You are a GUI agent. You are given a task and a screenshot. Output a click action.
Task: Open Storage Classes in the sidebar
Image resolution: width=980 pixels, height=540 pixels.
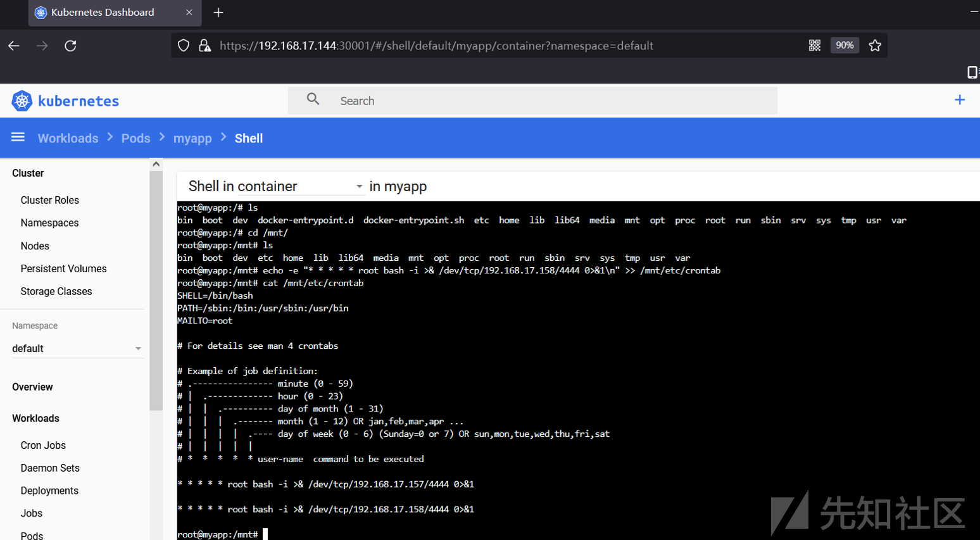[56, 292]
